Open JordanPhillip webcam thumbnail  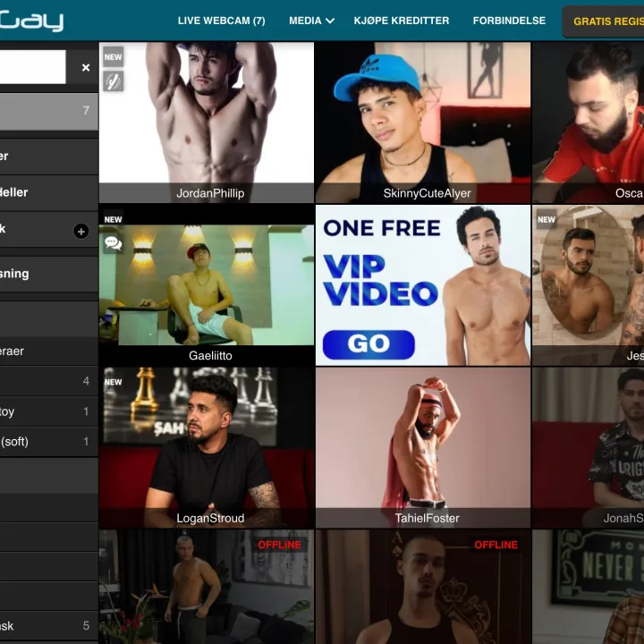pyautogui.click(x=207, y=123)
